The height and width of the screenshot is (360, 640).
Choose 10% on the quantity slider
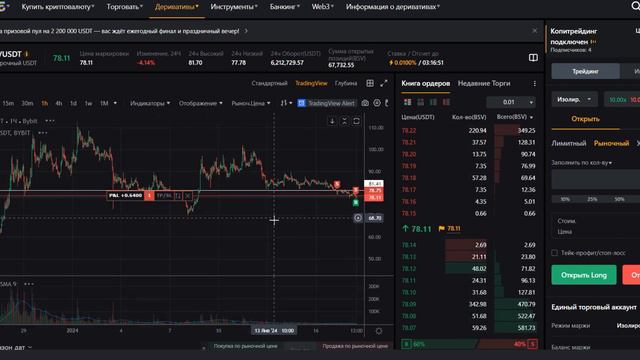(x=565, y=199)
